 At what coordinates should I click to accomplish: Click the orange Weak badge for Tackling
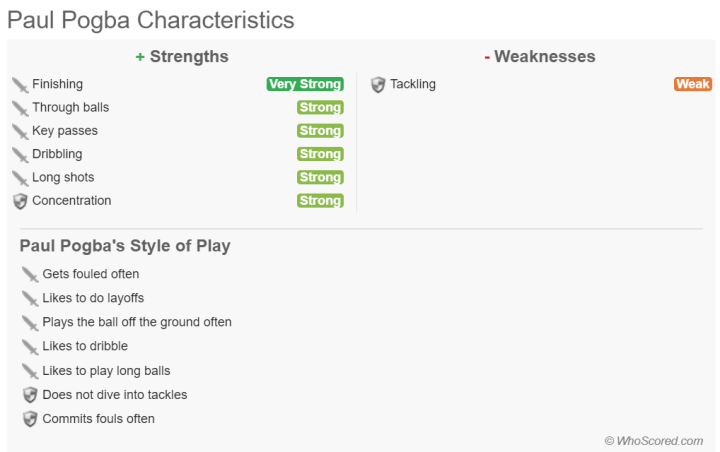(x=693, y=85)
